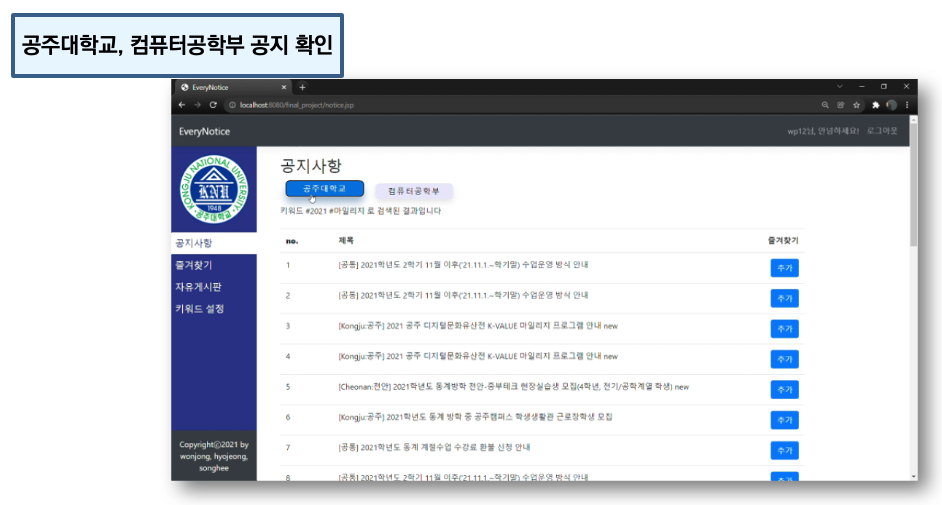Open the browser three-dot menu
The image size is (942, 505).
(907, 105)
